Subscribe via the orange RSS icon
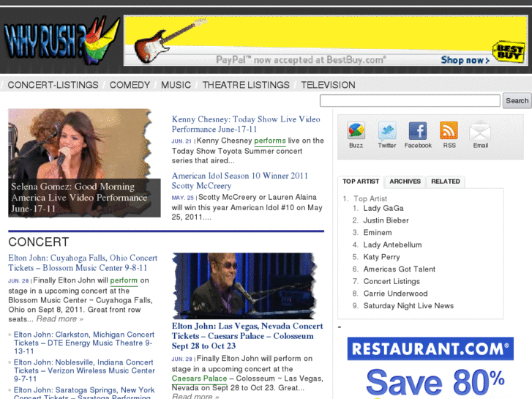 coord(449,131)
